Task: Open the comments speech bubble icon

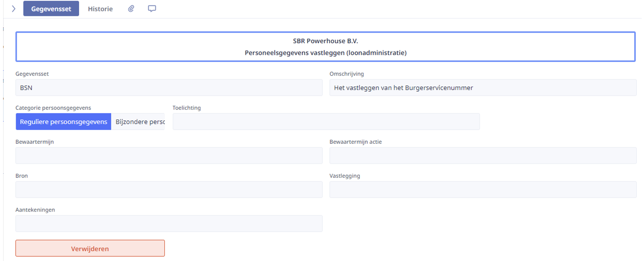Action: [152, 9]
